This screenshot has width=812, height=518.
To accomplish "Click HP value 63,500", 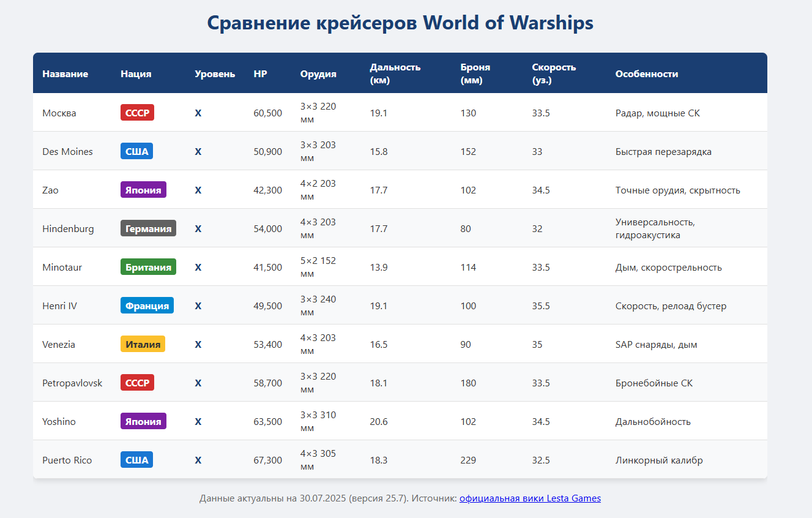I will click(x=268, y=421).
